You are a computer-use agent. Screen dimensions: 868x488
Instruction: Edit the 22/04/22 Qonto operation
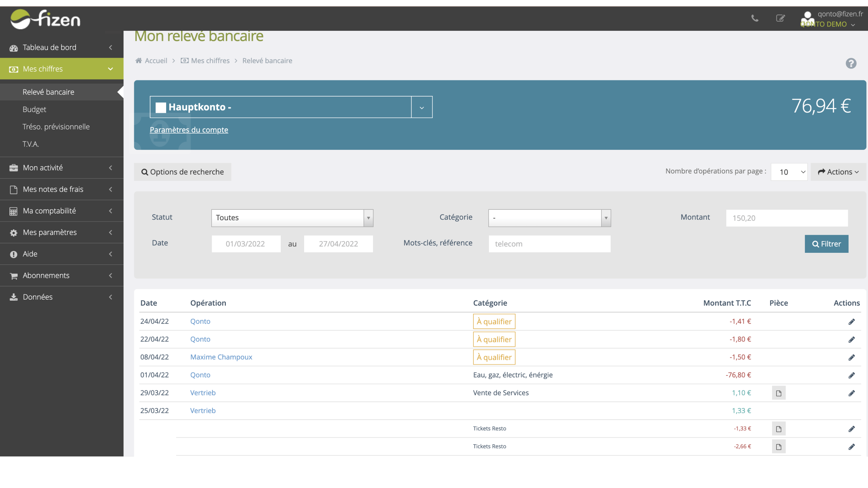click(851, 340)
